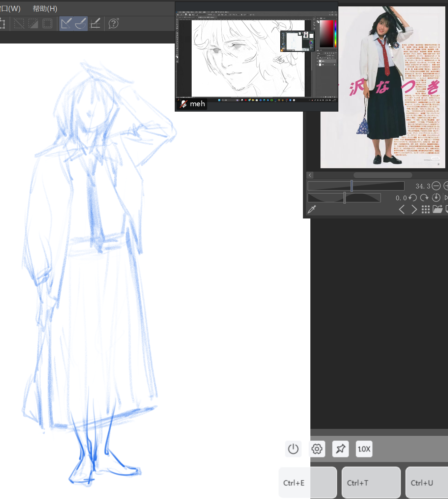The image size is (448, 499).
Task: Toggle the Snap to Special Ruler button
Action: click(x=81, y=24)
